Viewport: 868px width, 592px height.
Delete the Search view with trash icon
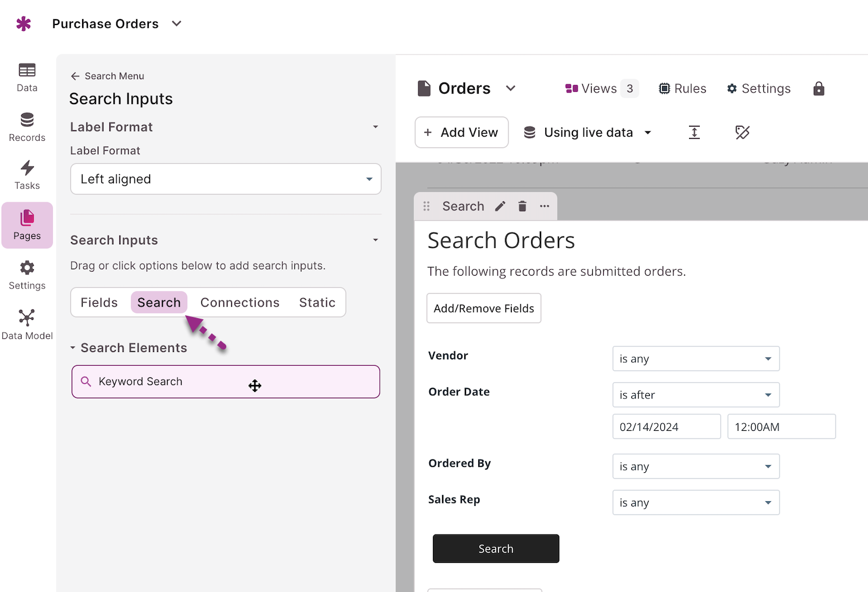[x=522, y=206]
